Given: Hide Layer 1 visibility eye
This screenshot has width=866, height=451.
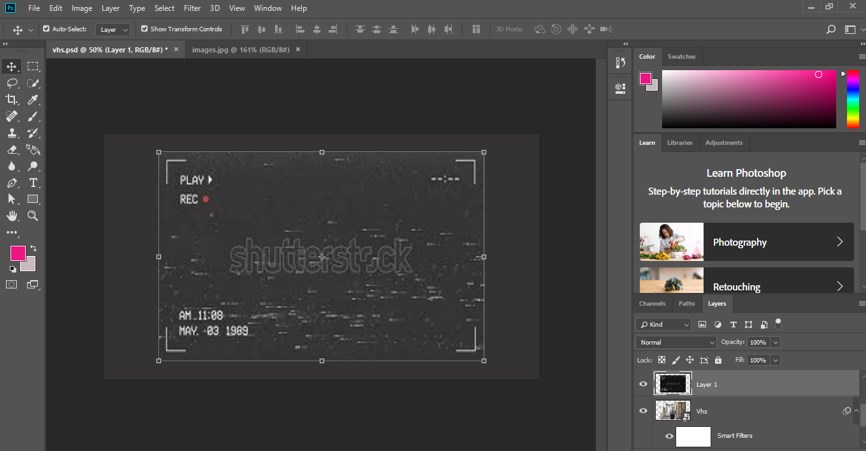Looking at the screenshot, I should coord(643,384).
